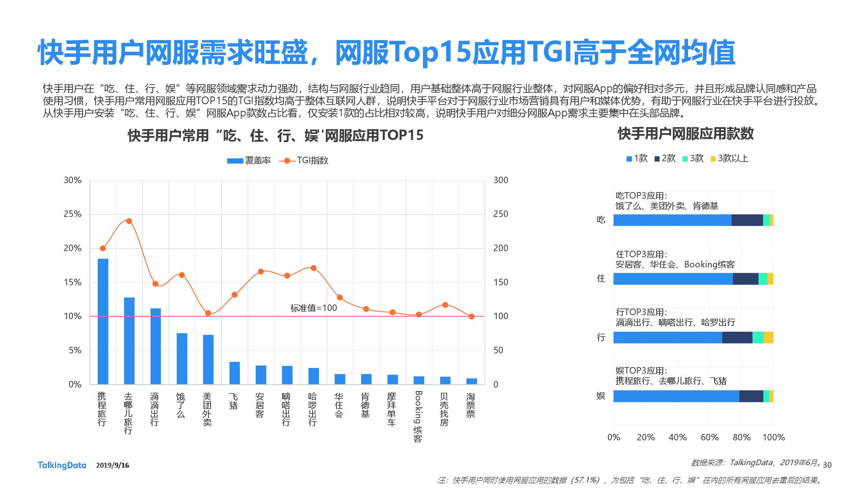Image resolution: width=868 pixels, height=488 pixels.
Task: Click the 摩拜单车 axis label
Action: coord(392,409)
